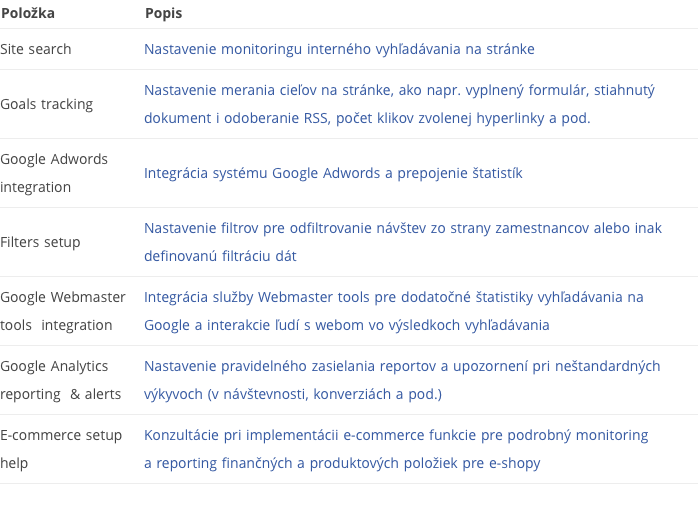Open the 'Konzultácie pri implementácii e-commerce' link

click(396, 435)
